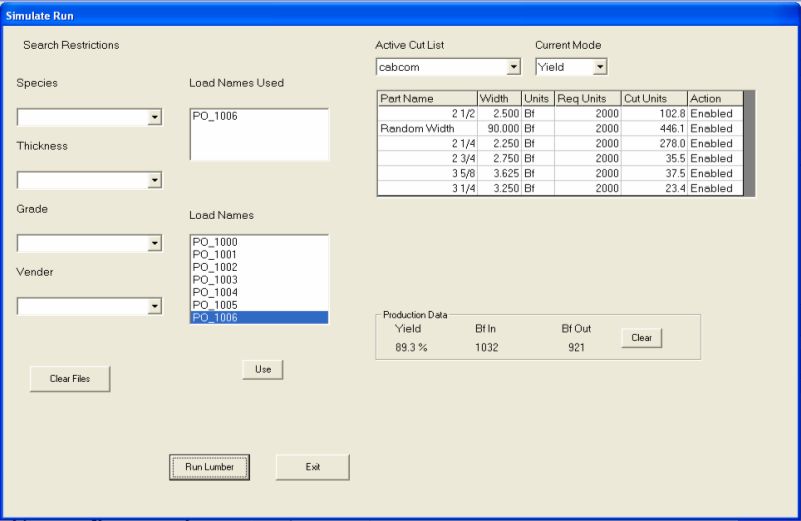Click the 2.500 width cell

click(x=499, y=113)
